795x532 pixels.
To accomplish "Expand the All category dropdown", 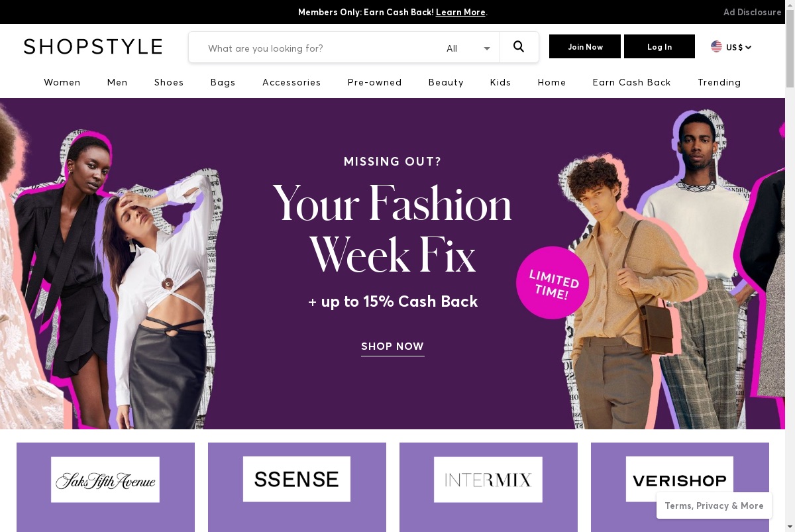I will point(468,48).
